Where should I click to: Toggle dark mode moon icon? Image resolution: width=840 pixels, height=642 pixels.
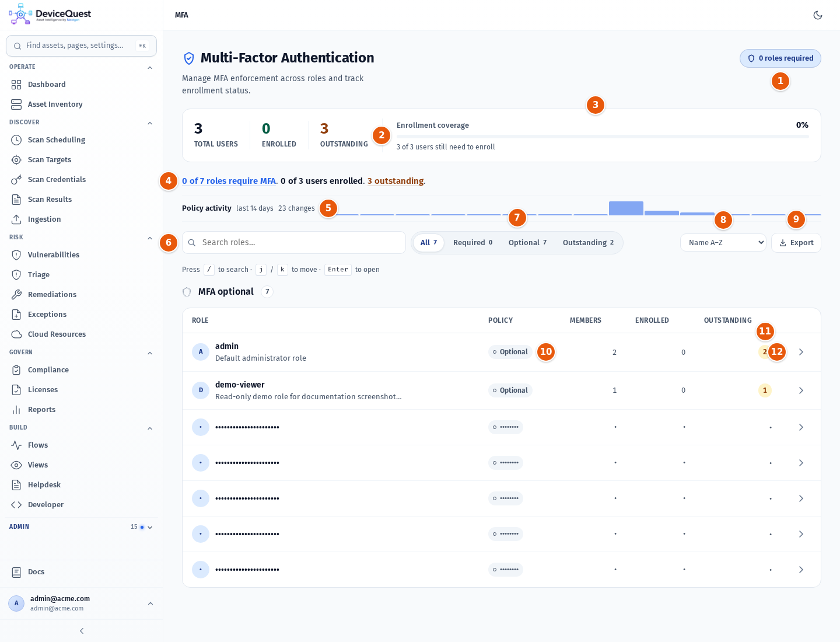click(818, 15)
